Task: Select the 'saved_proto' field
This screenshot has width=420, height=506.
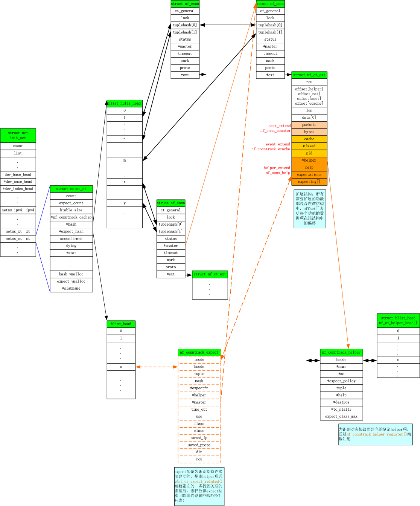Action: (199, 445)
